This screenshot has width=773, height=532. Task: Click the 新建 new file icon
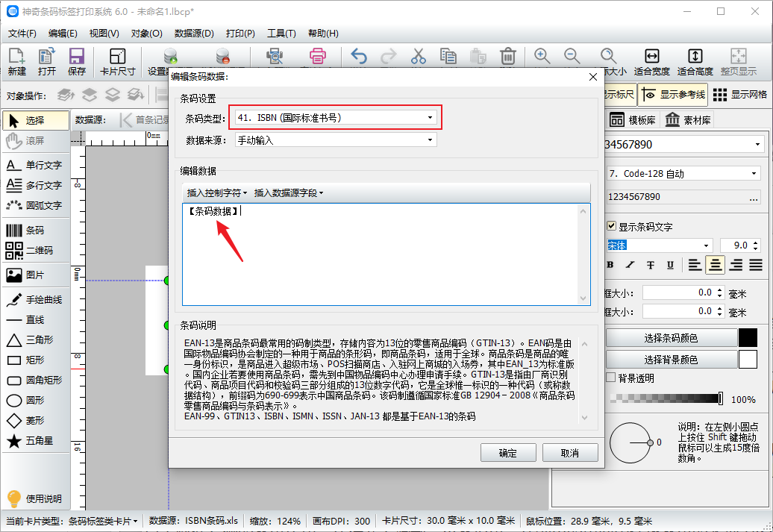coord(16,62)
